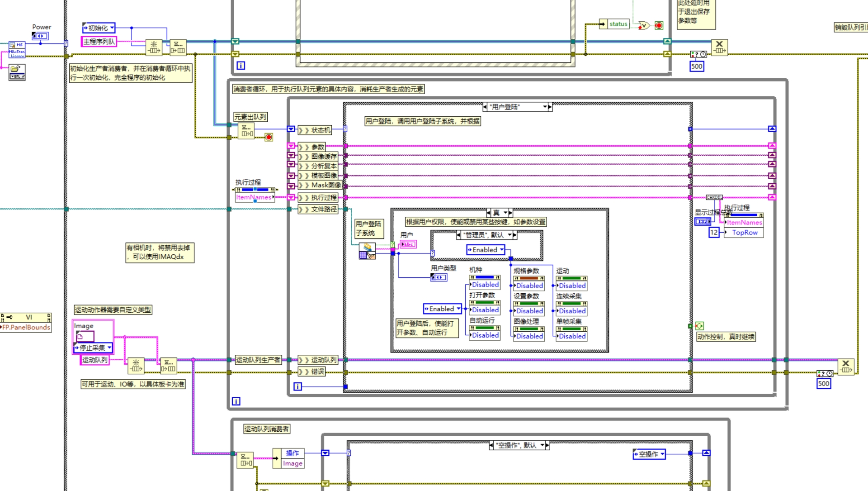Toggle red stop terminal near 元素出队列 dequeue node
This screenshot has width=868, height=491.
click(x=269, y=137)
